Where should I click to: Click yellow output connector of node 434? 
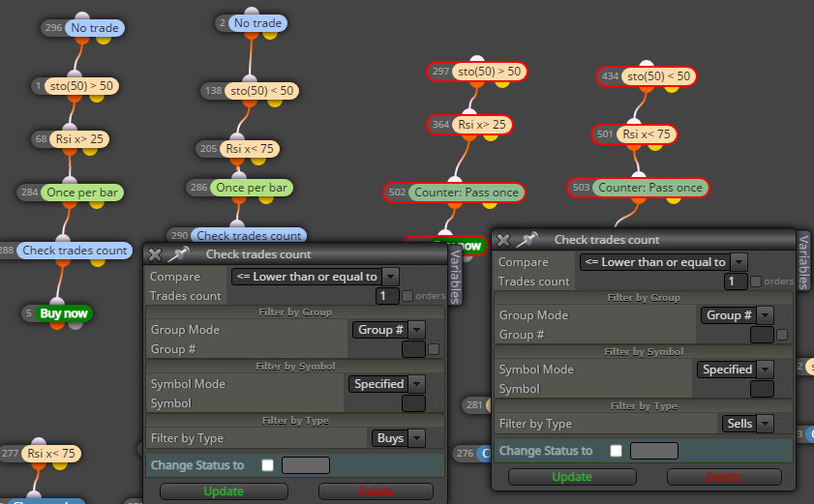(672, 88)
